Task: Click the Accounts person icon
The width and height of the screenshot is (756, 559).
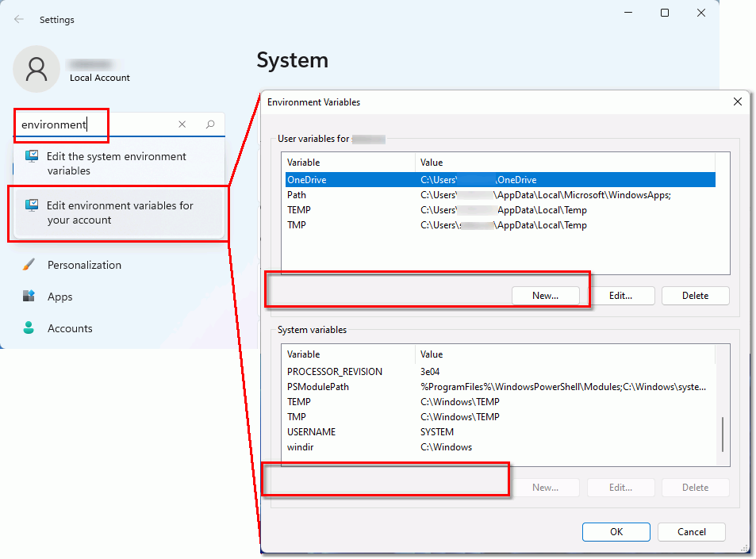Action: (29, 328)
